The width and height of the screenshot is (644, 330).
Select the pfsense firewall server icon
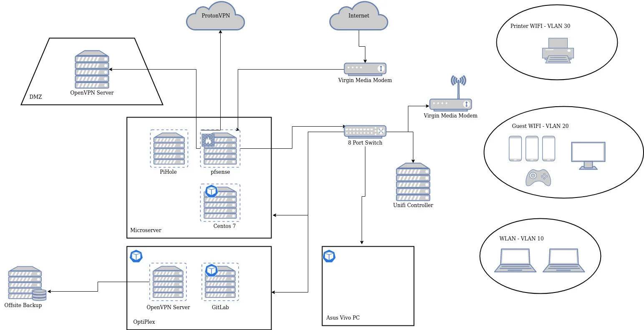click(x=220, y=149)
